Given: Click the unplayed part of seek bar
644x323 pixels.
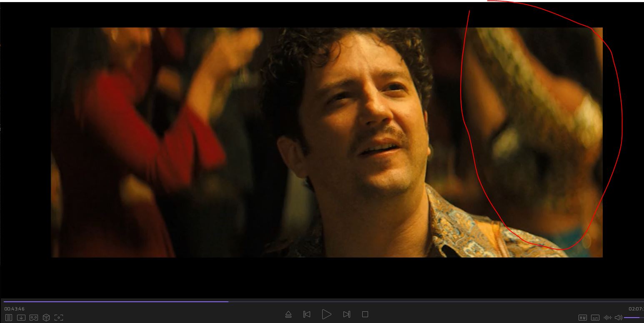Looking at the screenshot, I should click(417, 301).
